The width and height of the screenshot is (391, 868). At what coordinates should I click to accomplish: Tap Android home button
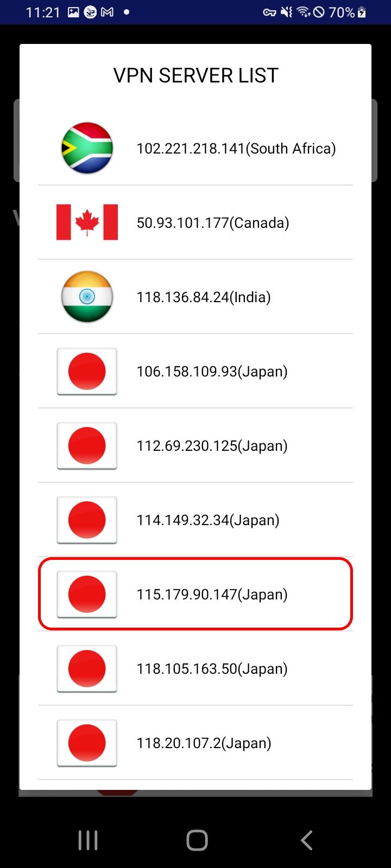[197, 840]
